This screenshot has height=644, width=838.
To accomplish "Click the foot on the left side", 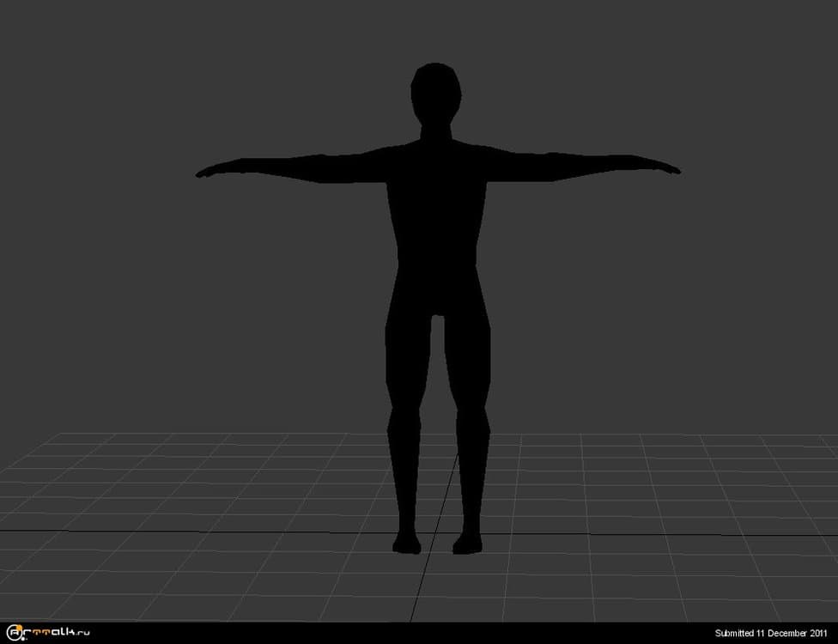I will (x=406, y=543).
